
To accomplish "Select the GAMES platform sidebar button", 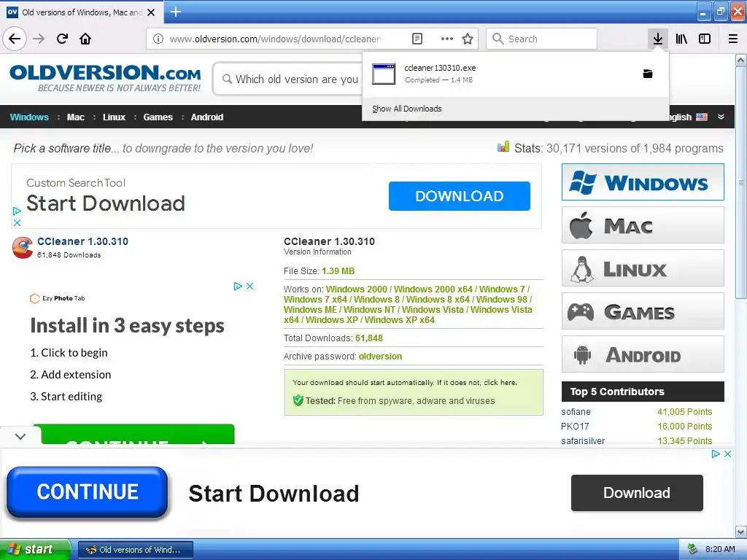I will coord(643,311).
